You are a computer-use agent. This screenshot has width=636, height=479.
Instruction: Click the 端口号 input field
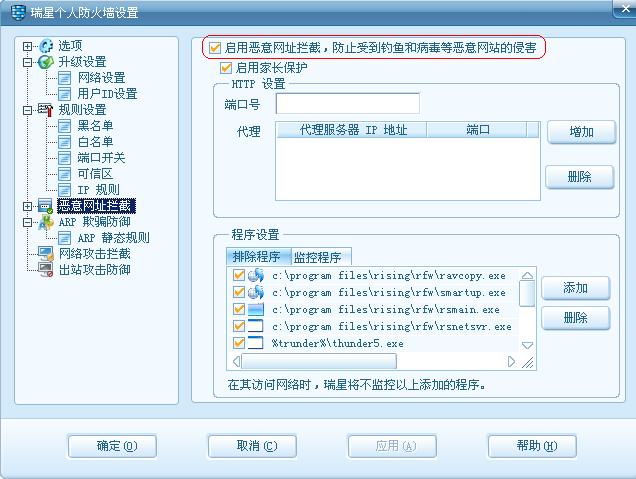pyautogui.click(x=348, y=103)
